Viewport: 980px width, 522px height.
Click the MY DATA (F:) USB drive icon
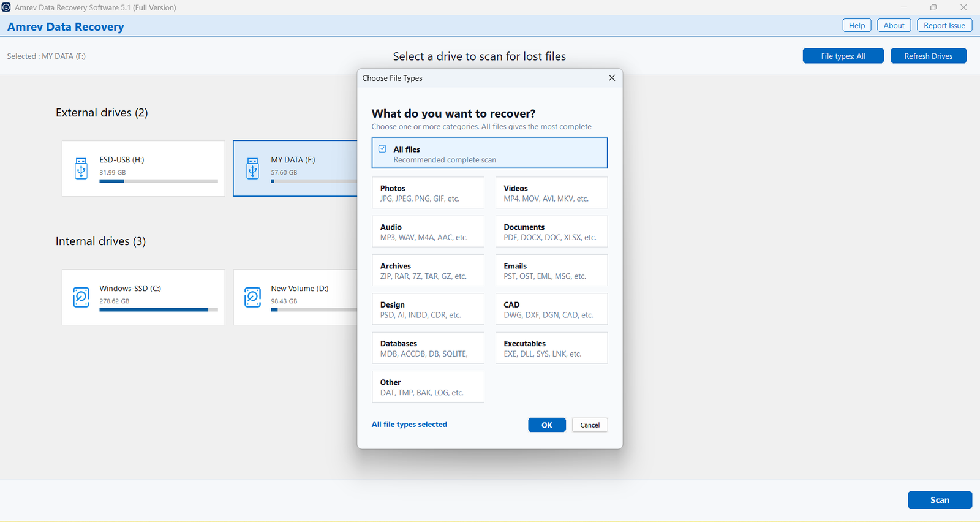[252, 168]
